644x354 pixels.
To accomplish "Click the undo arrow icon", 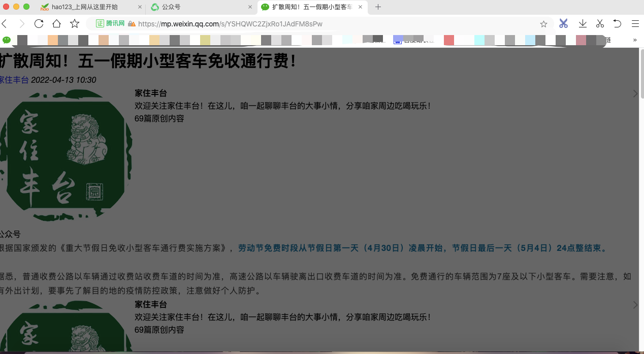I will [617, 23].
